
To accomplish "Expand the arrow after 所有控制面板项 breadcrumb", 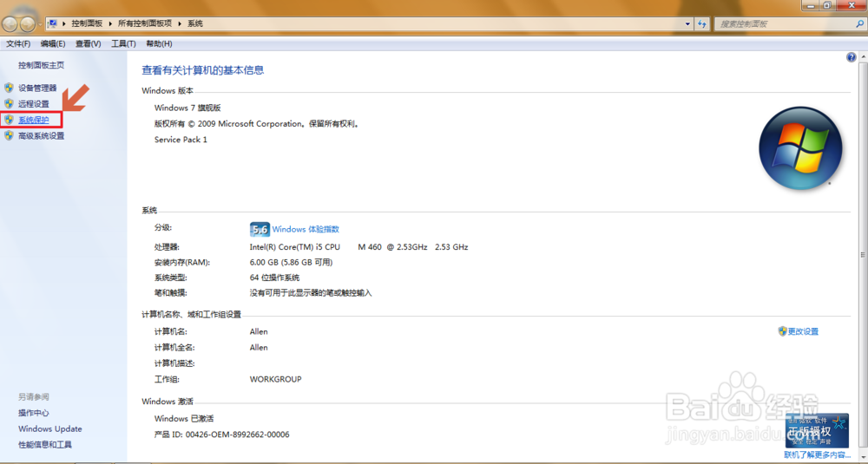I will [x=180, y=23].
